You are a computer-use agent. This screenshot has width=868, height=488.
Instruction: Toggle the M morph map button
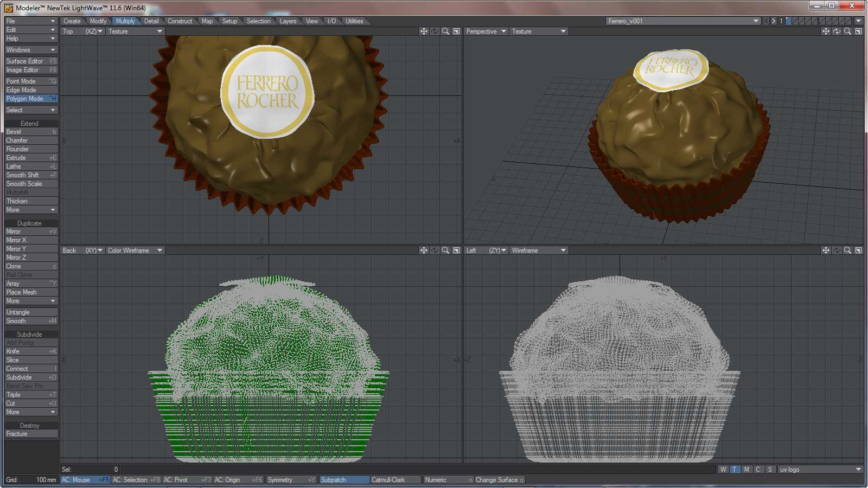coord(746,470)
